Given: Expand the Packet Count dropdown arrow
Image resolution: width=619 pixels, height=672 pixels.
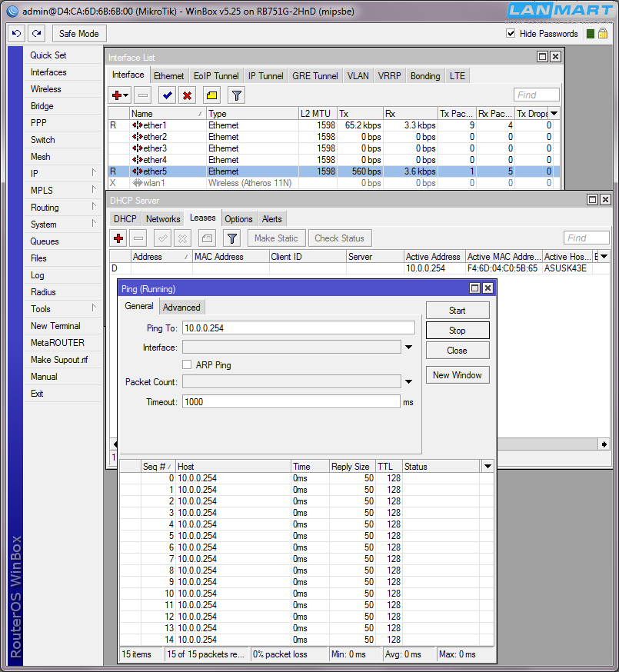Looking at the screenshot, I should (x=408, y=382).
